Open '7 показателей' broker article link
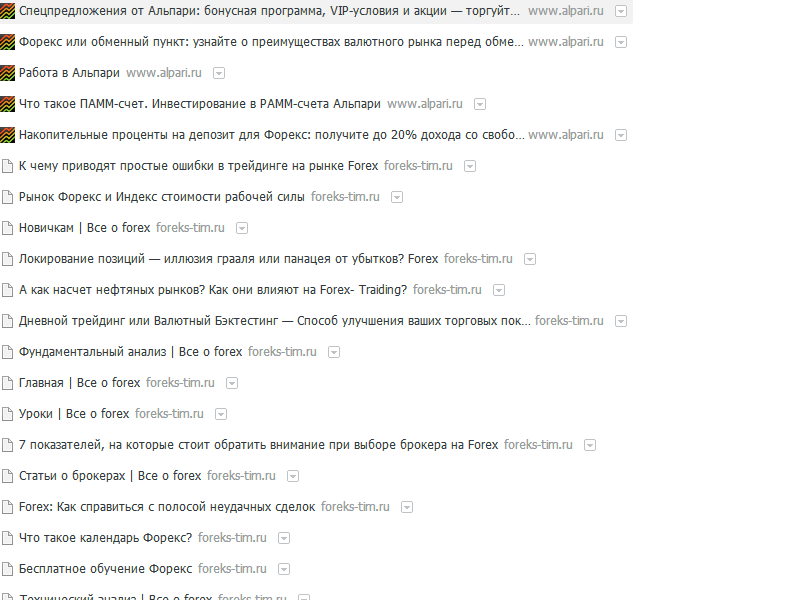 (x=258, y=445)
